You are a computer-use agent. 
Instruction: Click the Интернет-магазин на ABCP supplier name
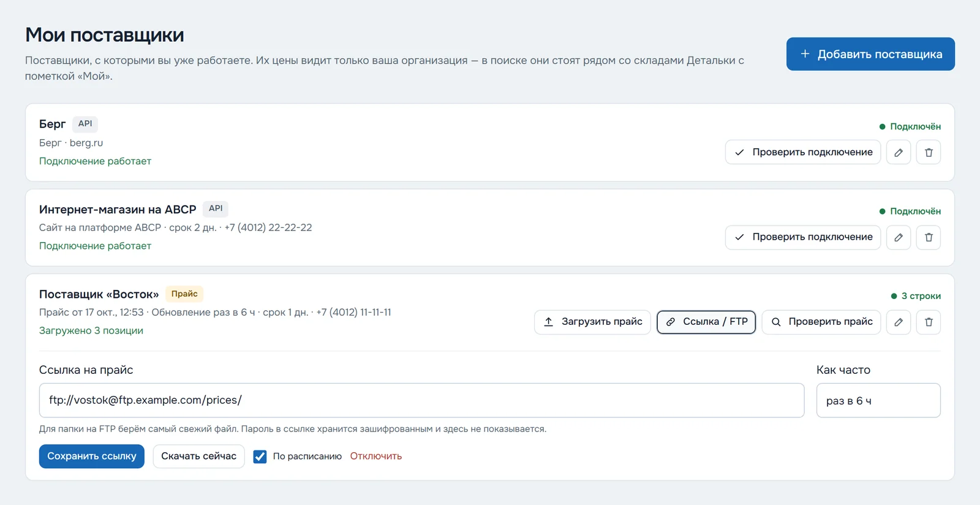point(118,210)
